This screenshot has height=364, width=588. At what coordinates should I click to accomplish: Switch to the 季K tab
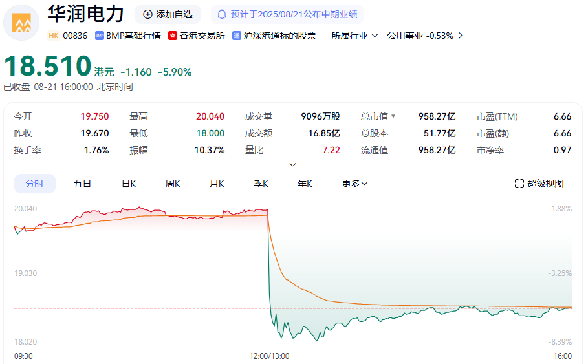(261, 184)
